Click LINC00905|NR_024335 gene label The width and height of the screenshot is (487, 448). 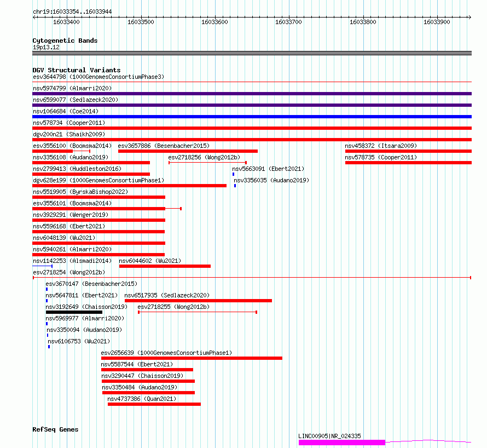click(x=329, y=436)
